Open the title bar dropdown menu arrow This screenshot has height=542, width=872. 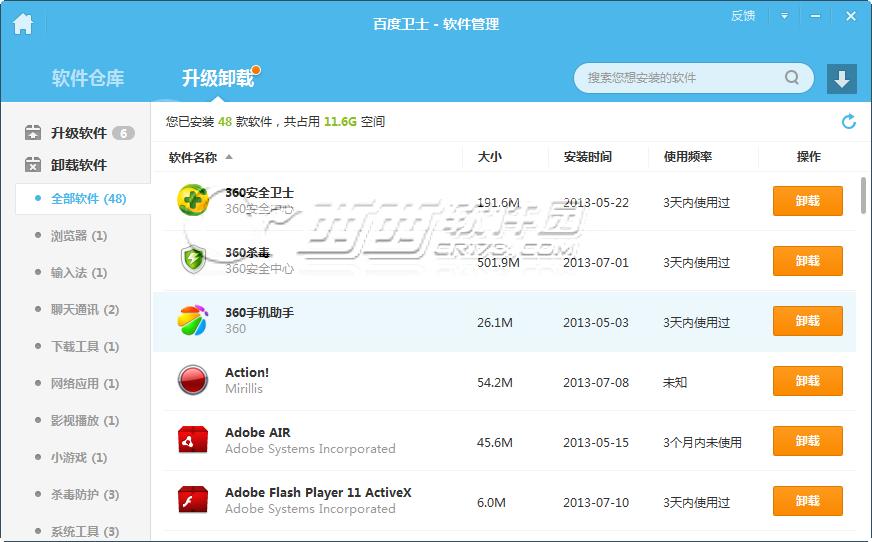(785, 16)
